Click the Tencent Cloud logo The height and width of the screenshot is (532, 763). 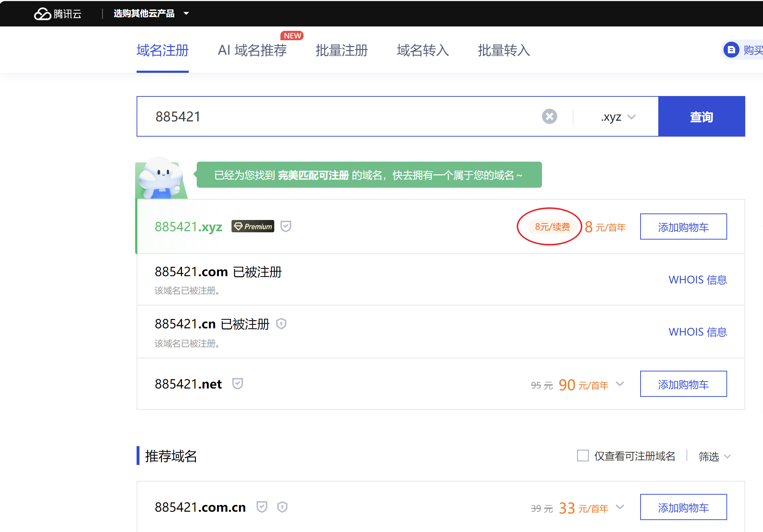tap(58, 14)
